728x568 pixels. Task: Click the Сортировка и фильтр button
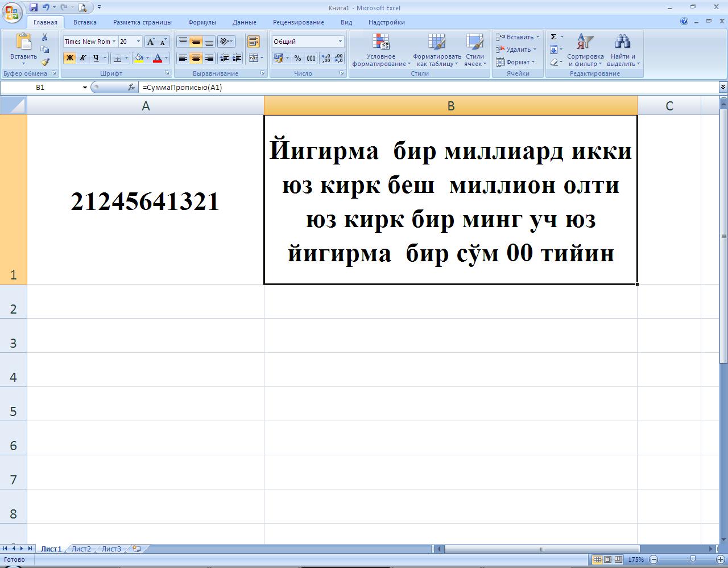tap(585, 50)
